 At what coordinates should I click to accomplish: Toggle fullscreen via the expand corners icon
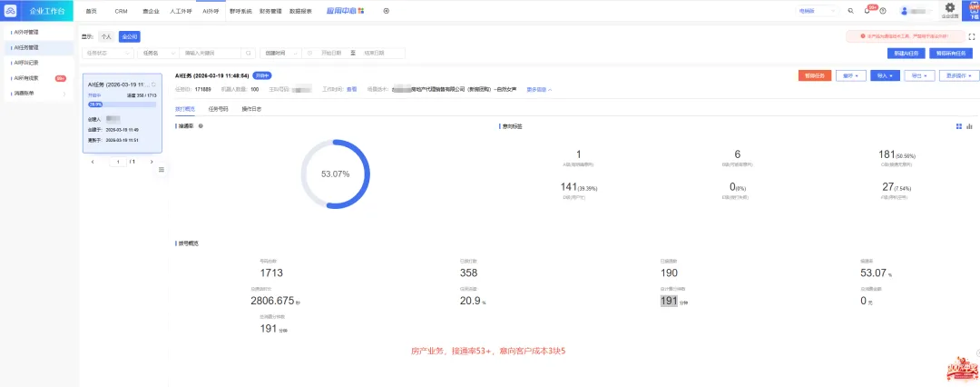[971, 37]
